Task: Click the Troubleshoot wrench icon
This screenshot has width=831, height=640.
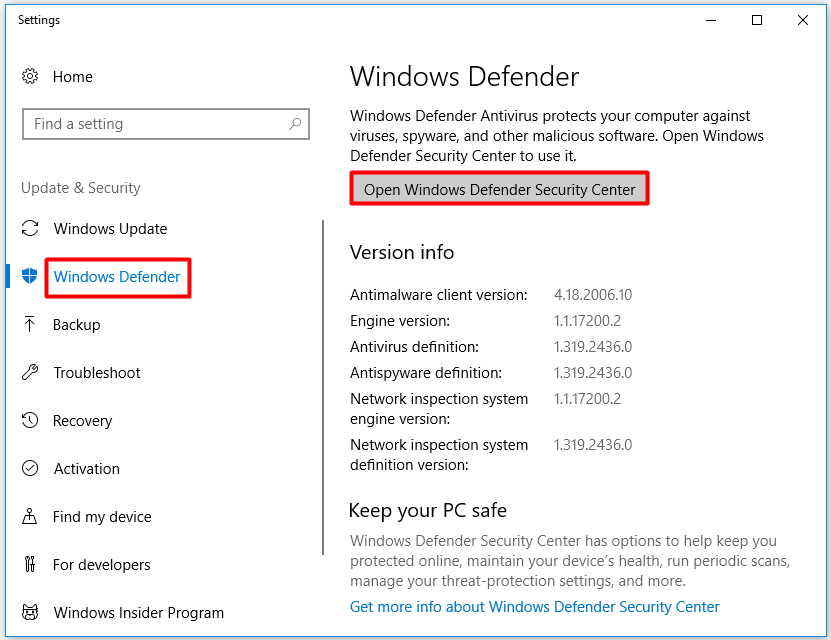Action: (30, 372)
